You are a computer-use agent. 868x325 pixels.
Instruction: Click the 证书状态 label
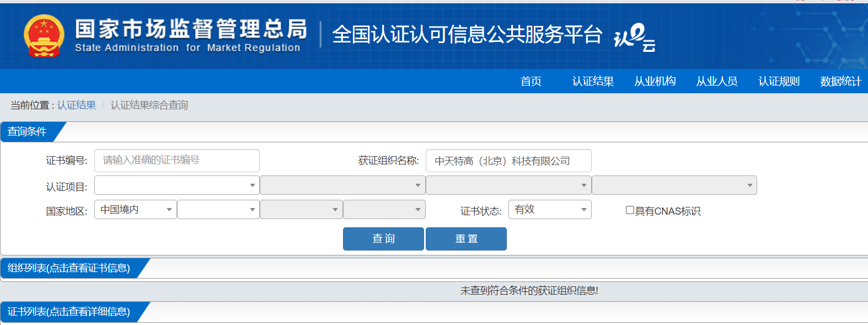[x=481, y=211]
